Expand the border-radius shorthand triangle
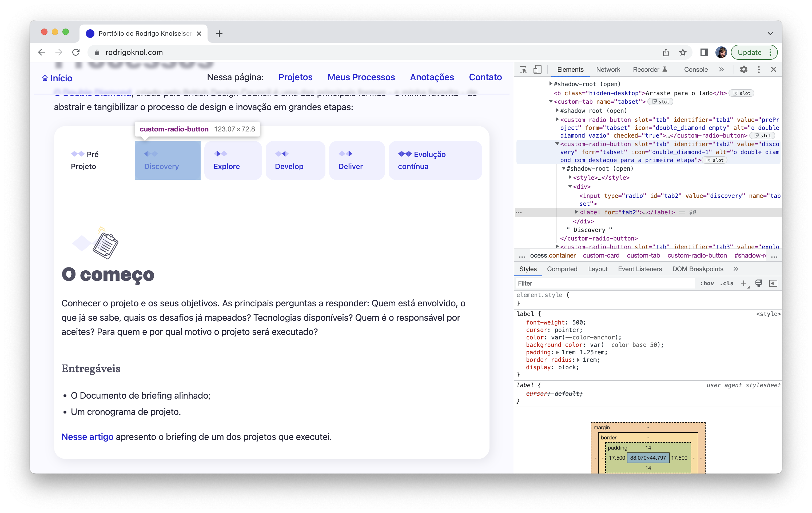Screen dimensions: 812x513 point(579,360)
